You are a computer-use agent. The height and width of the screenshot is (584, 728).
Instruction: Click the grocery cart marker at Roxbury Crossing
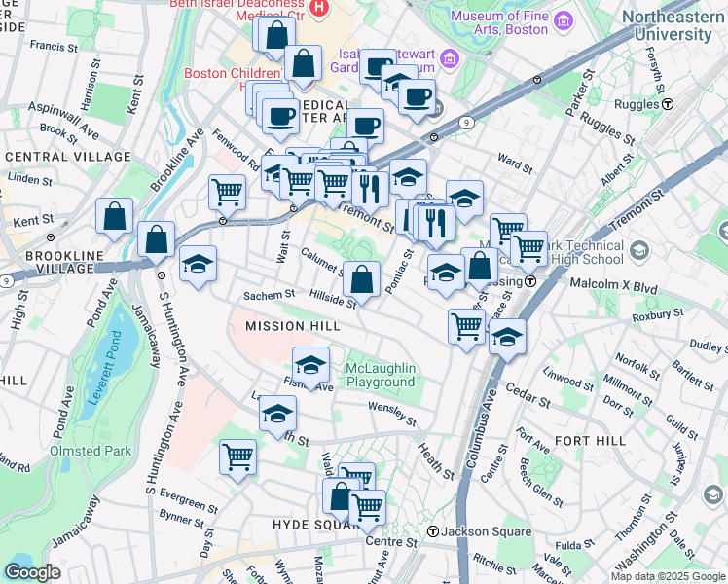tap(528, 250)
